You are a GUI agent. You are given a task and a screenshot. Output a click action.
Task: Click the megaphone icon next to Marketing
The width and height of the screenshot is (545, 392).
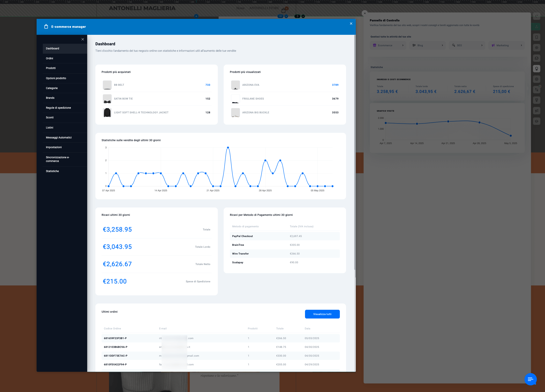click(493, 45)
